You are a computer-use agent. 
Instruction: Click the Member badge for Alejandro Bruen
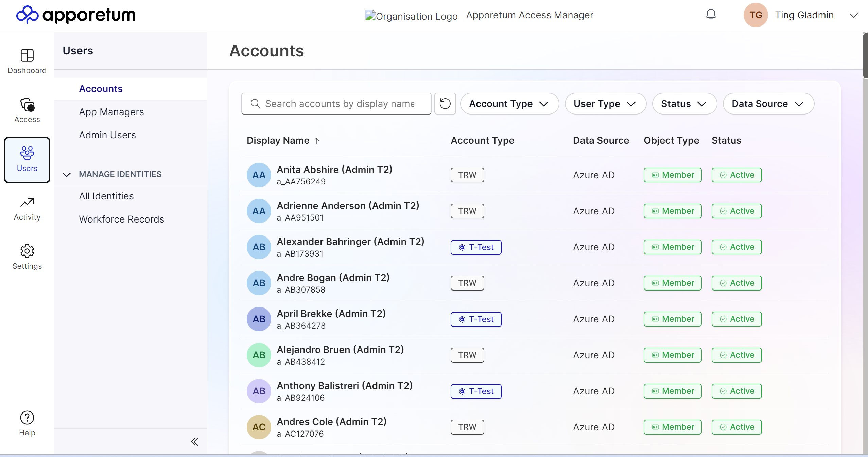point(673,355)
